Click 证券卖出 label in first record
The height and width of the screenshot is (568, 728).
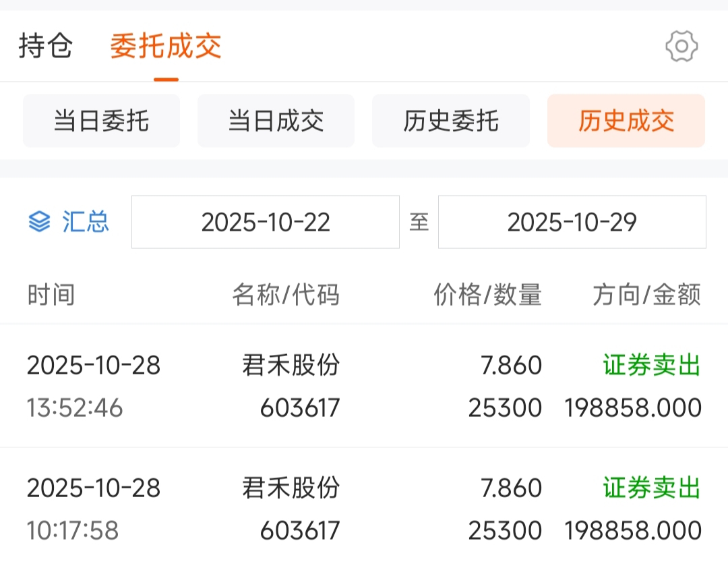[x=651, y=365]
